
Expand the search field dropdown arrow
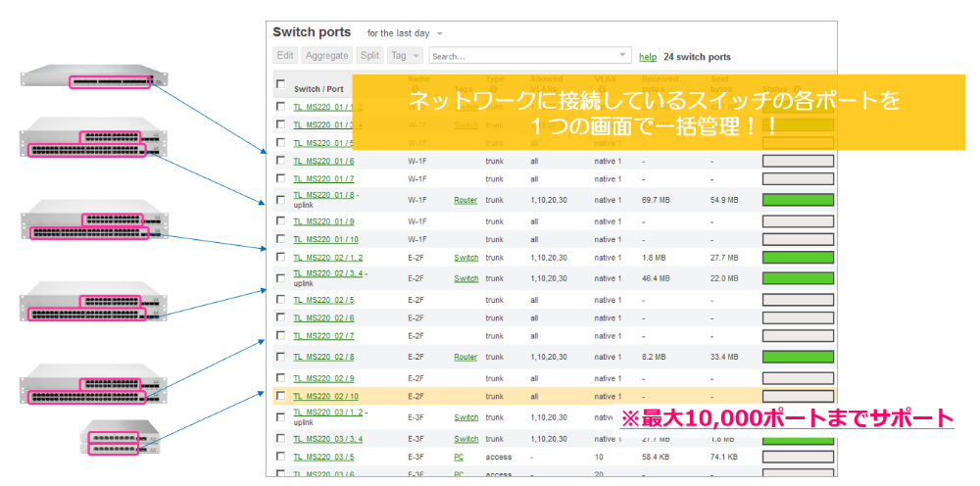click(x=622, y=54)
